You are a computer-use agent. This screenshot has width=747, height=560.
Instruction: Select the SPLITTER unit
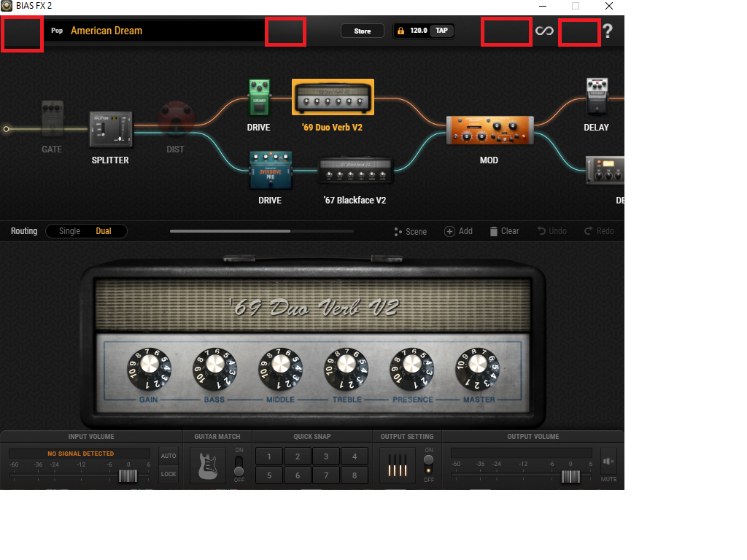[x=111, y=129]
